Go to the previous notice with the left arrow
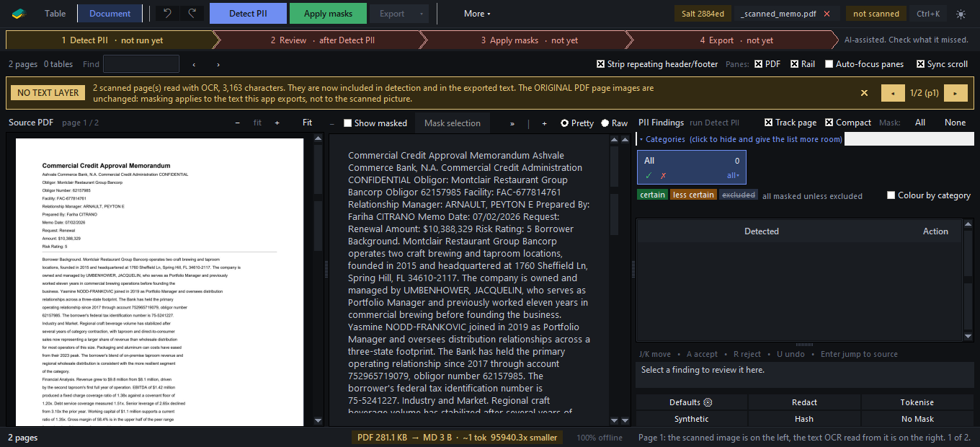Viewport: 980px width, 447px height. pyautogui.click(x=893, y=93)
